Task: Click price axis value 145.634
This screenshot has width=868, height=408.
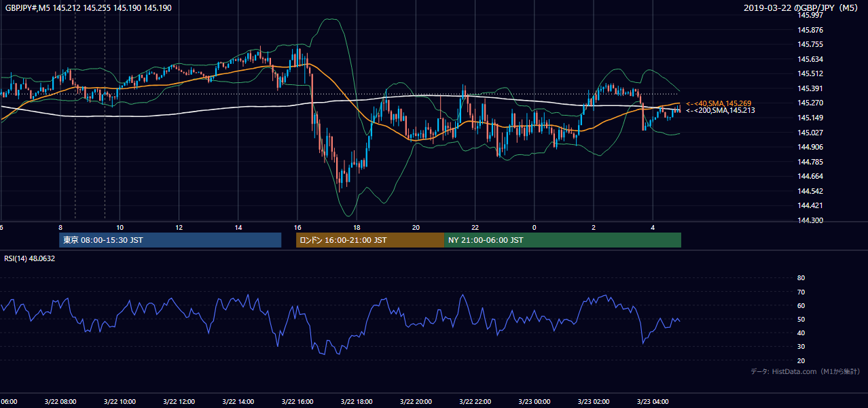Action: click(x=810, y=59)
